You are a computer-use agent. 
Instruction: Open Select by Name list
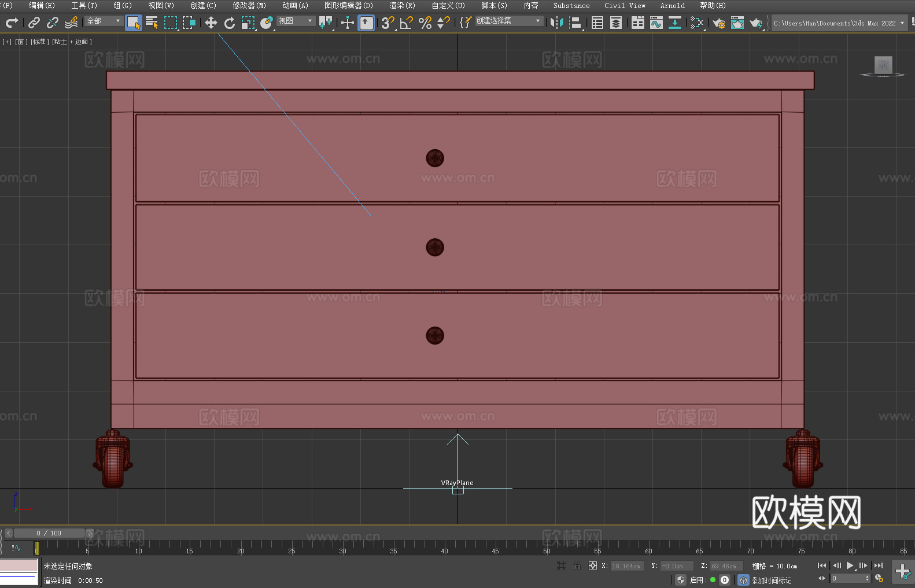(x=152, y=23)
